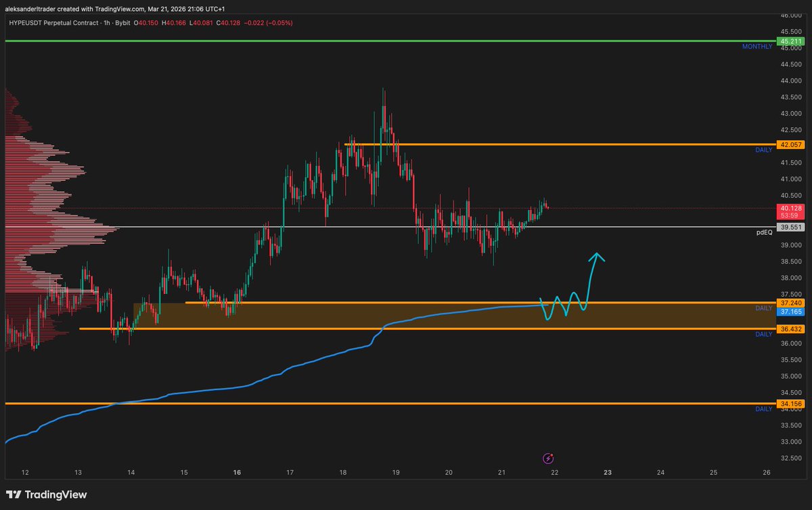Select the green monthly horizontal line
812x510 pixels.
pos(389,41)
